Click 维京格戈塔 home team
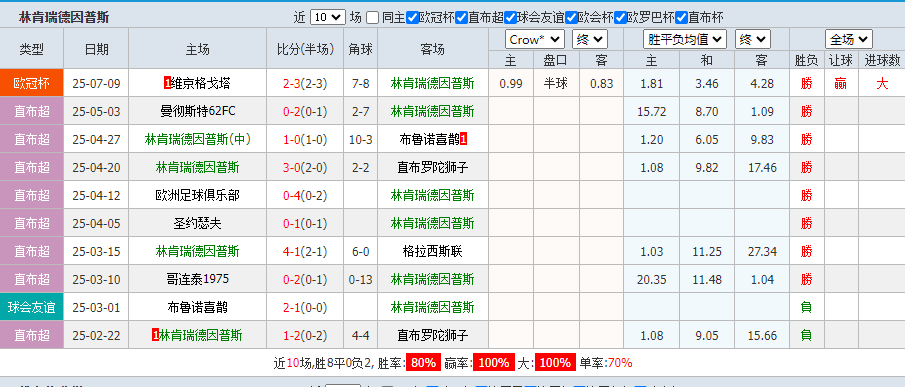Screen dimensions: 905x387 [201, 84]
